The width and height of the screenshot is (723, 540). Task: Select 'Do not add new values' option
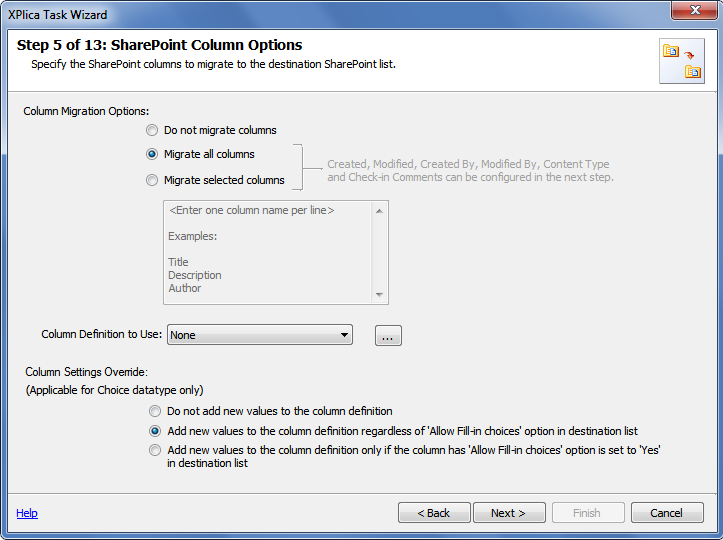155,411
